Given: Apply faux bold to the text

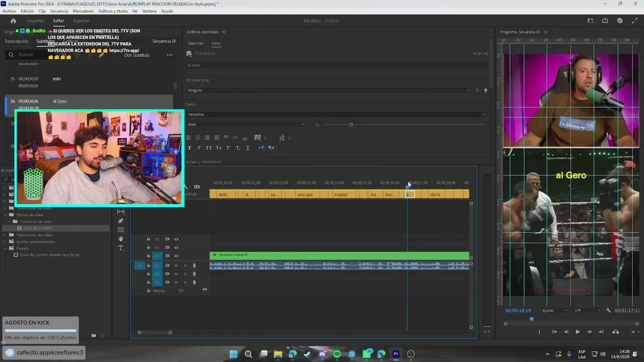Looking at the screenshot, I should tap(189, 148).
